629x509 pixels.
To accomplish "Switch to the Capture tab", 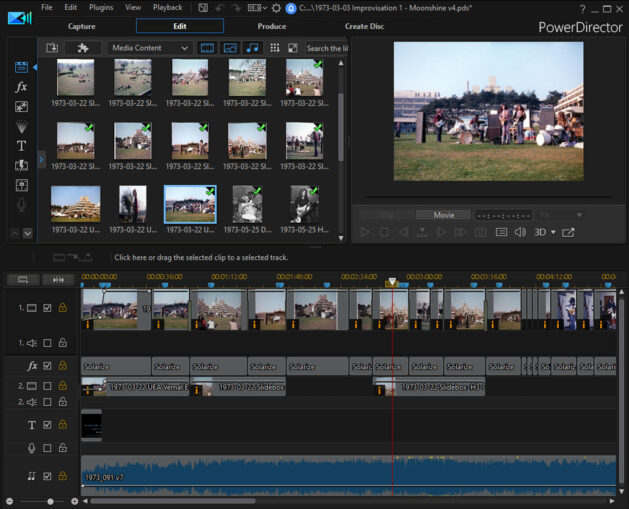I will pos(81,26).
